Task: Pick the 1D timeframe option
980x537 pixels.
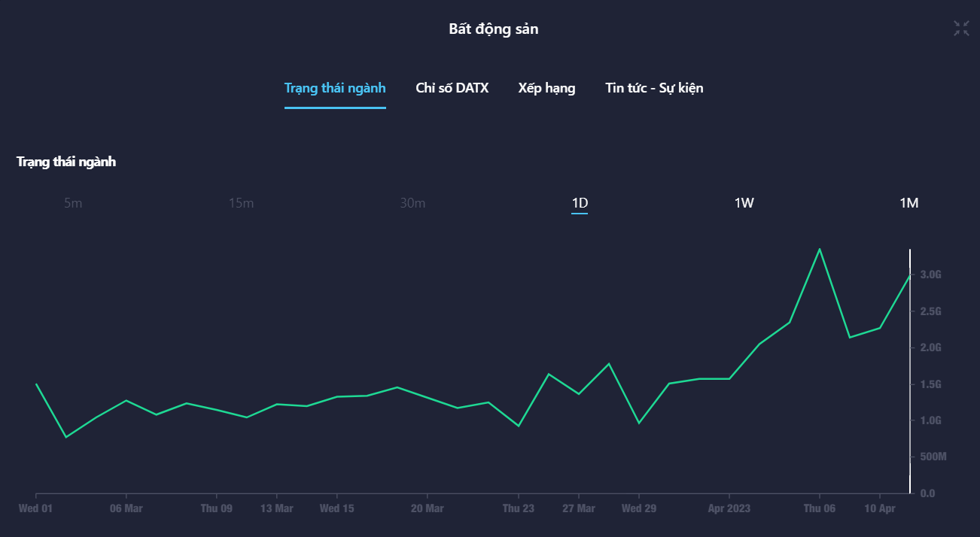Action: click(580, 203)
